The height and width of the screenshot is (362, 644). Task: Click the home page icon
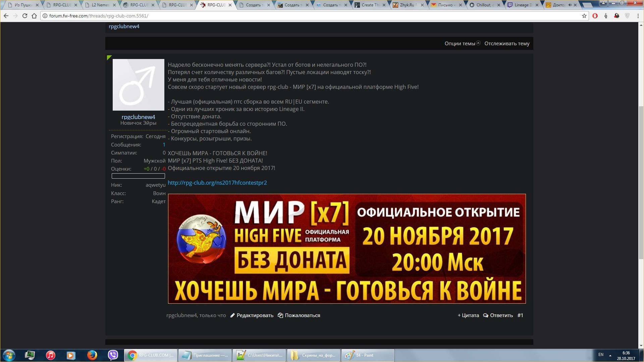point(34,16)
